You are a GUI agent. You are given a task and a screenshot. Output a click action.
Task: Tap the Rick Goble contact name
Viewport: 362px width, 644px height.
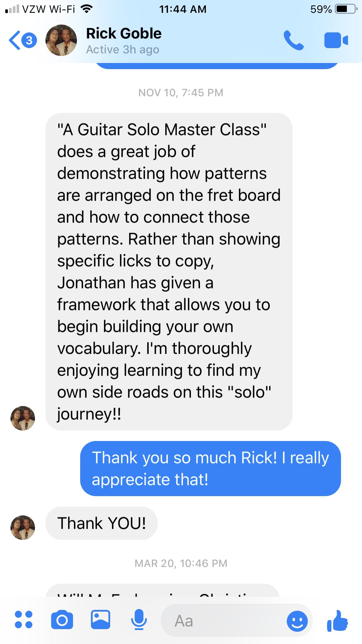[124, 33]
